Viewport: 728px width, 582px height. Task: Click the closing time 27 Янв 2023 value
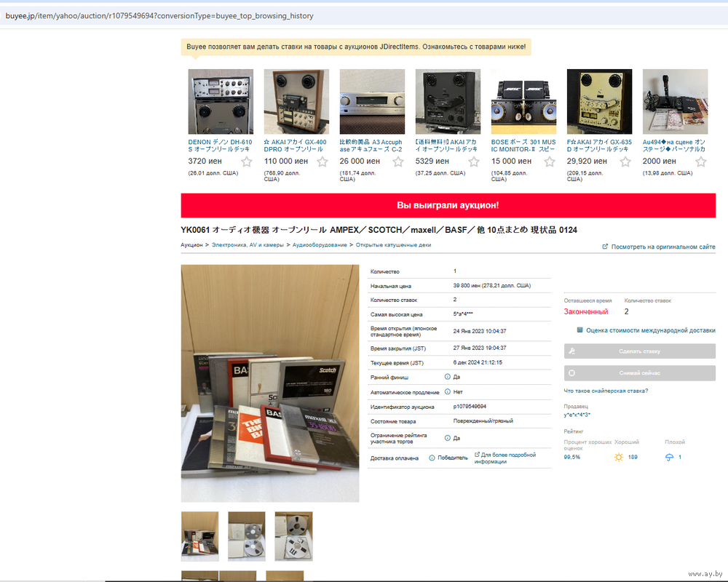pyautogui.click(x=480, y=348)
